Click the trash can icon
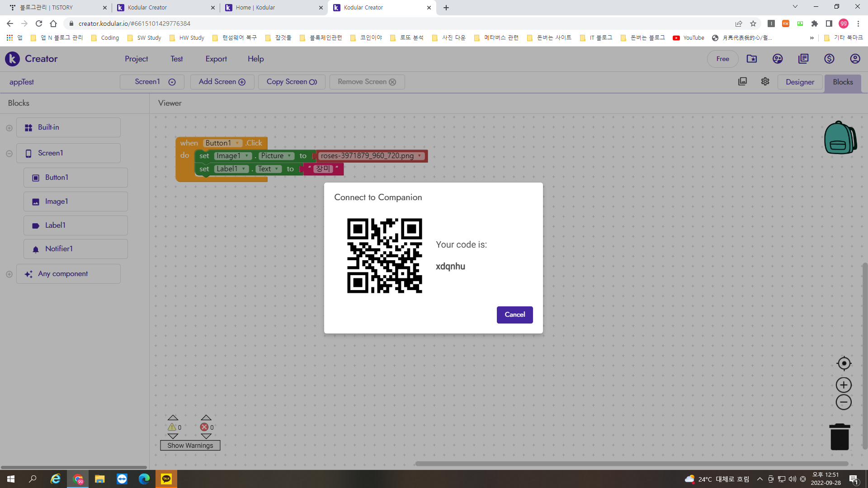The image size is (868, 488). 840,437
